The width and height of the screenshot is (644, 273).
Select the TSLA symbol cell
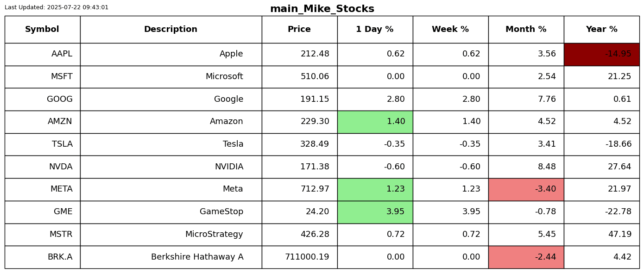42,144
